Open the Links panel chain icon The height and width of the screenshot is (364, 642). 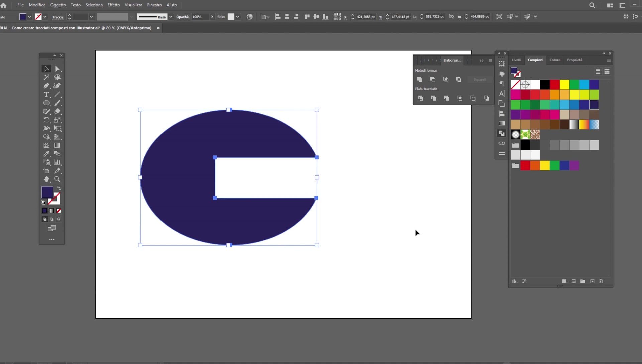tap(502, 143)
